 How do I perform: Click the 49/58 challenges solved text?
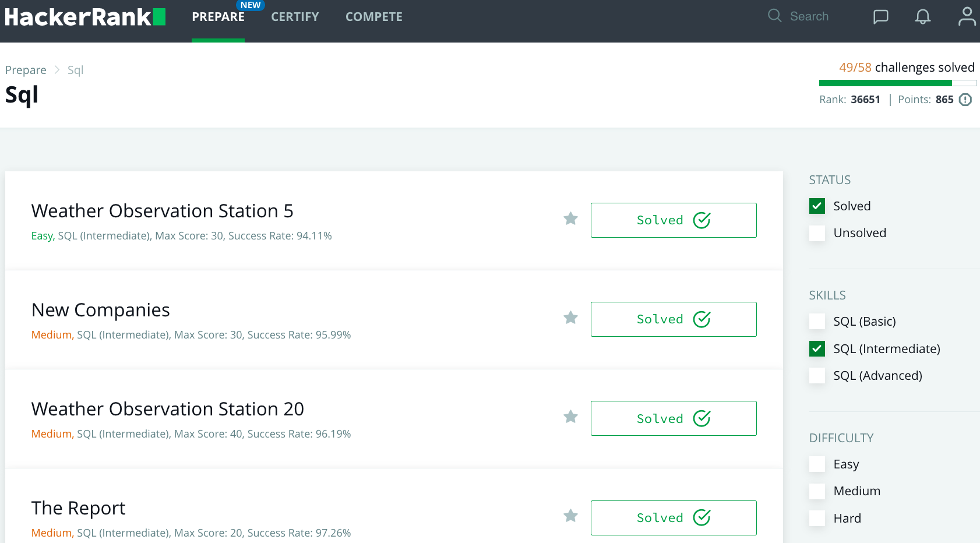(907, 68)
